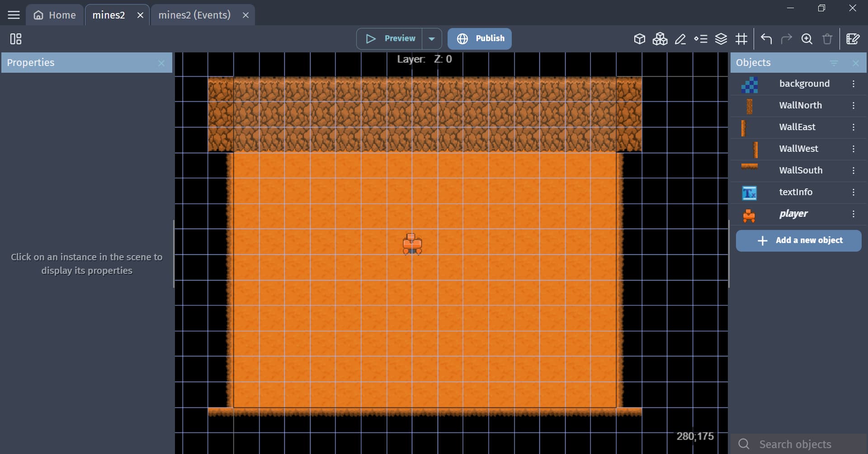Image resolution: width=868 pixels, height=454 pixels.
Task: Click Add a new object button
Action: (798, 241)
